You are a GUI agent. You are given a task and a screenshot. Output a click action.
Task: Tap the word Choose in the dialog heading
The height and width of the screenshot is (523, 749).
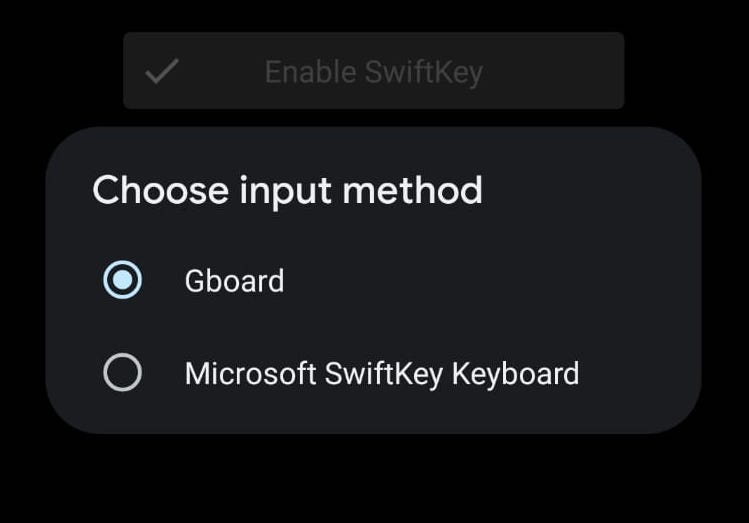pos(159,190)
